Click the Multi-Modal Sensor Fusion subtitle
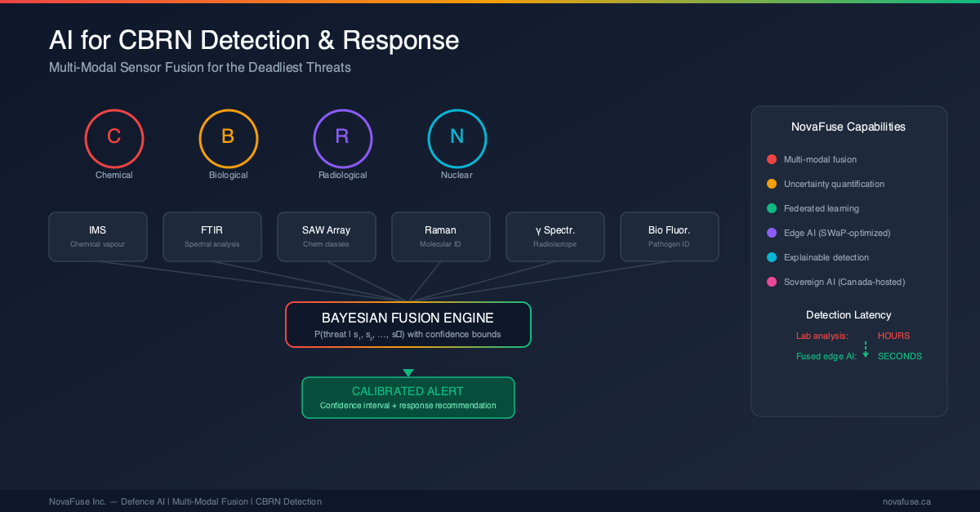This screenshot has width=980, height=512. [200, 68]
